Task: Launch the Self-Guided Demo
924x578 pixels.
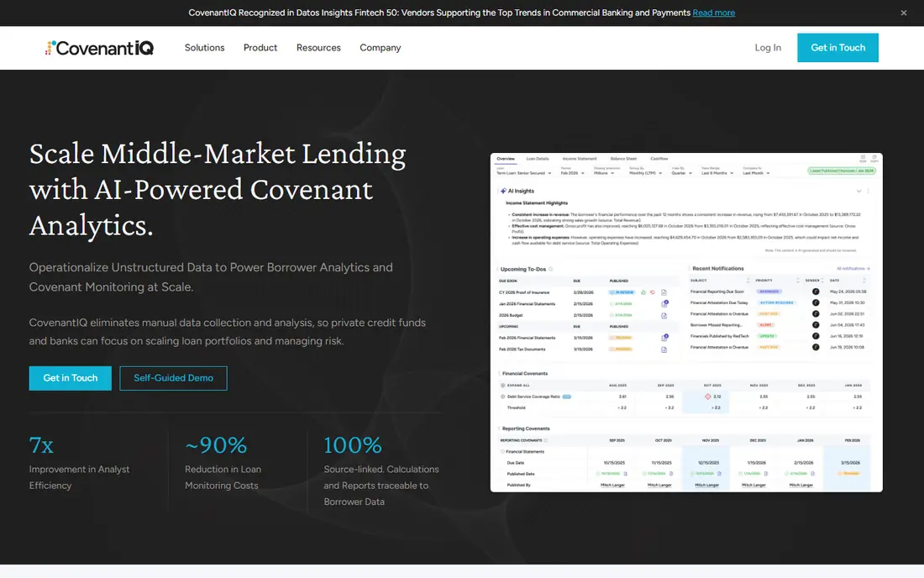Action: pyautogui.click(x=173, y=378)
